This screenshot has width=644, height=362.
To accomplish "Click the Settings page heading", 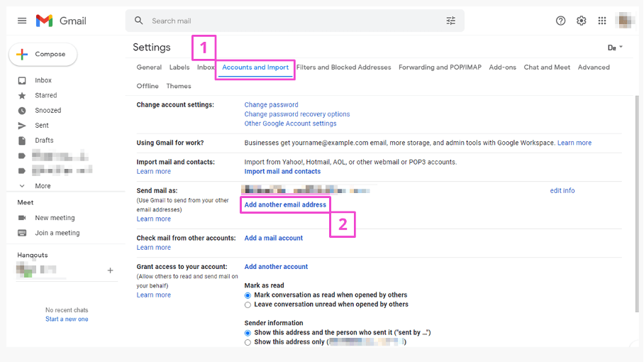I will (x=151, y=48).
